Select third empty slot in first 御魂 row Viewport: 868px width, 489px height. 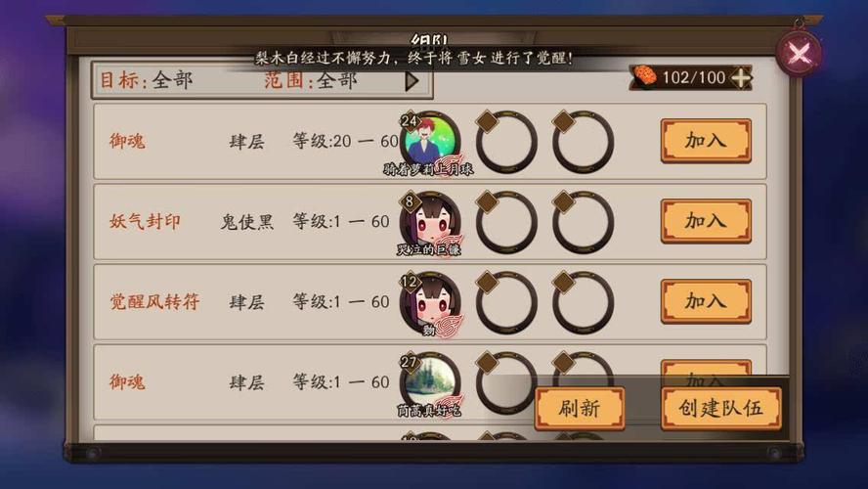tap(583, 141)
